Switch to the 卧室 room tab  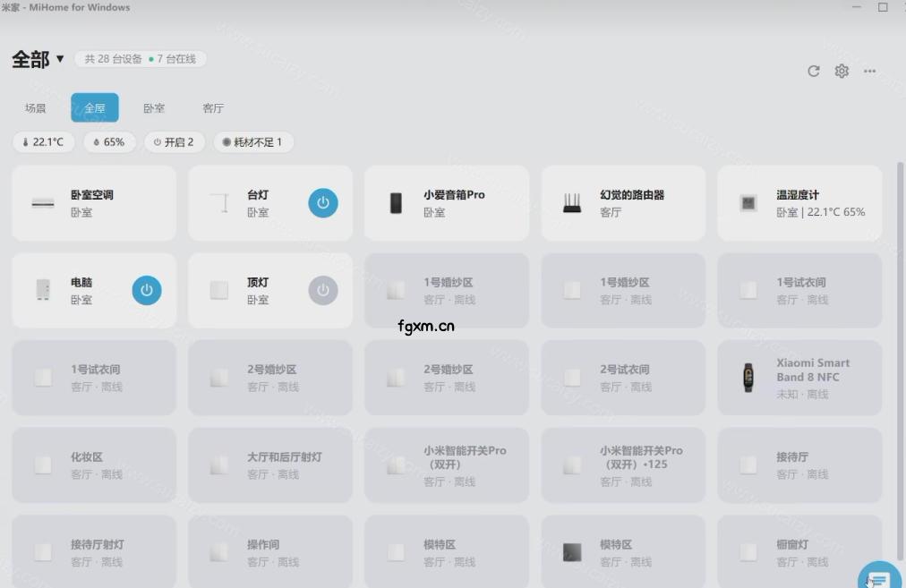pyautogui.click(x=154, y=108)
